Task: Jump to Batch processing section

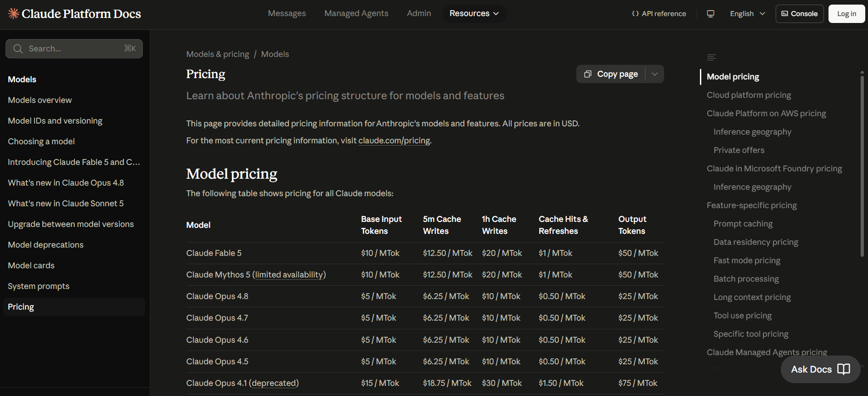Action: (x=746, y=279)
